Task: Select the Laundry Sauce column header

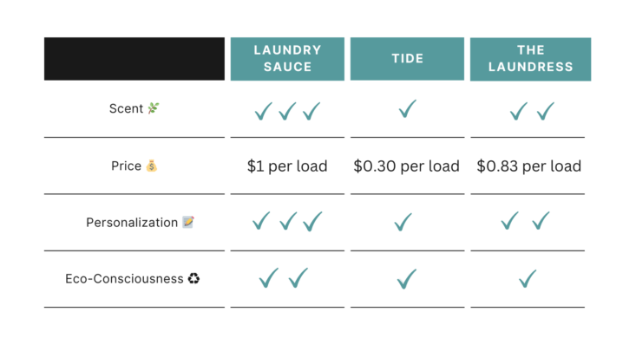Action: click(287, 59)
